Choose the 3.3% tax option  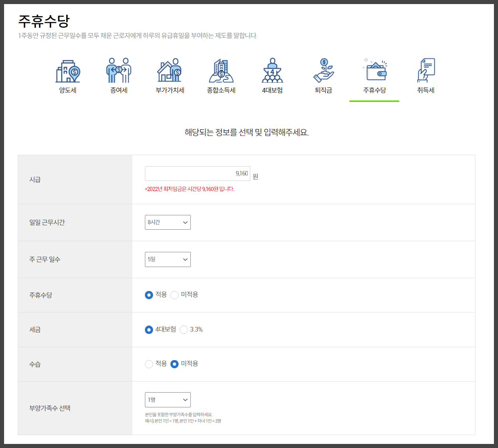[184, 330]
